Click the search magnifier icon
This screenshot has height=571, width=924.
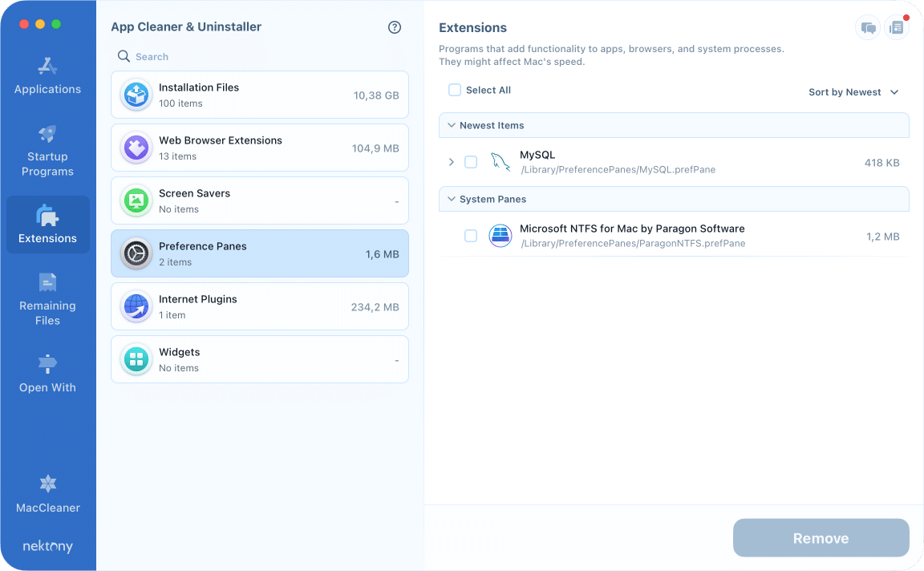(x=124, y=56)
